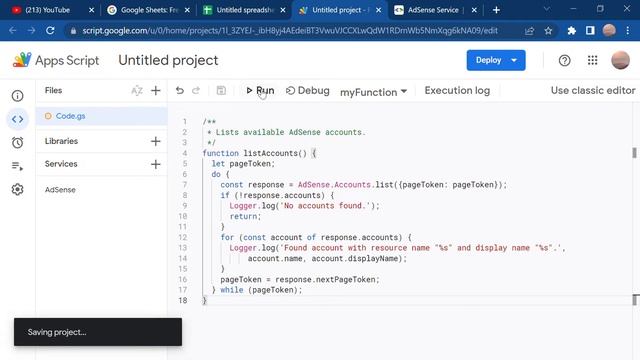Click the code line 'let pageToken;'

coord(243,164)
